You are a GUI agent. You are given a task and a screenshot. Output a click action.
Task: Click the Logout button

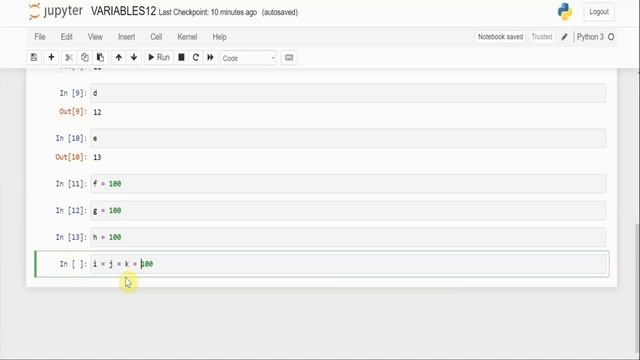coord(599,12)
